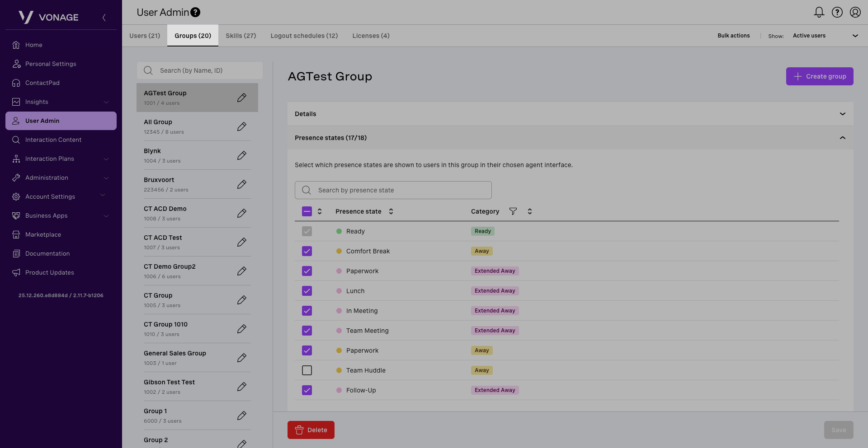Uncheck the Comfort Break presence state
868x448 pixels.
[307, 251]
